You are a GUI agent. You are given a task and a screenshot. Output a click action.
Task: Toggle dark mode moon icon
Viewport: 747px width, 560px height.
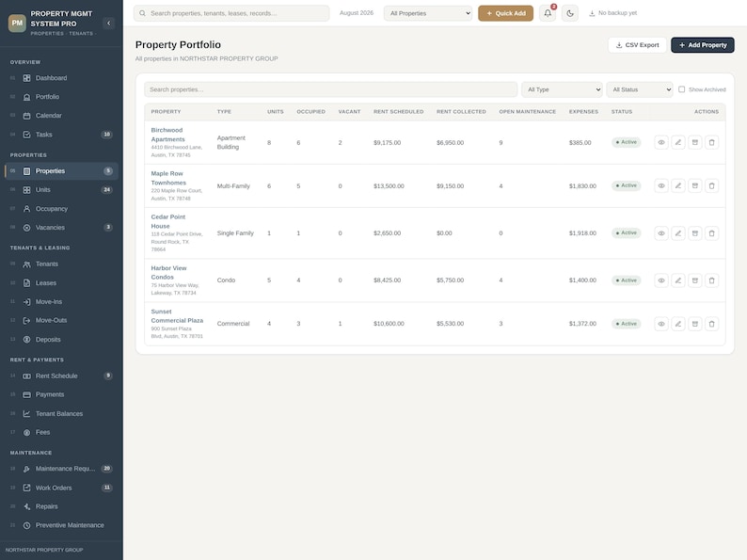tap(570, 13)
